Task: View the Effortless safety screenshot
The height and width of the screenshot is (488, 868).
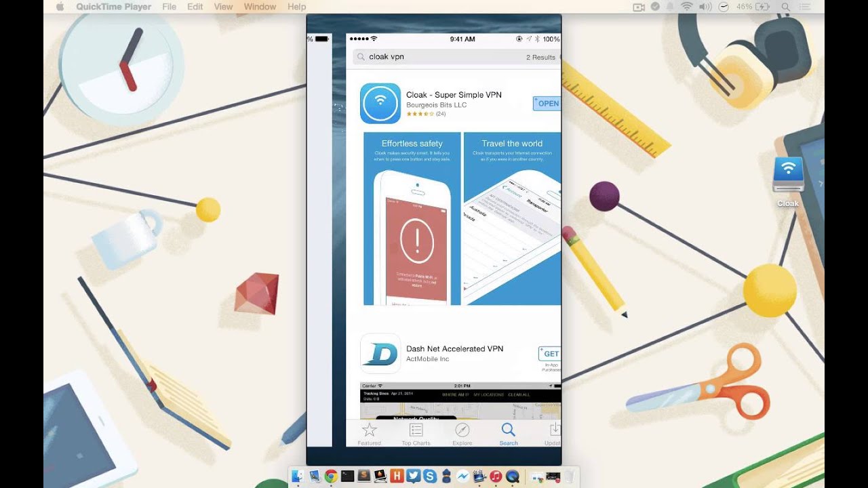Action: (412, 219)
